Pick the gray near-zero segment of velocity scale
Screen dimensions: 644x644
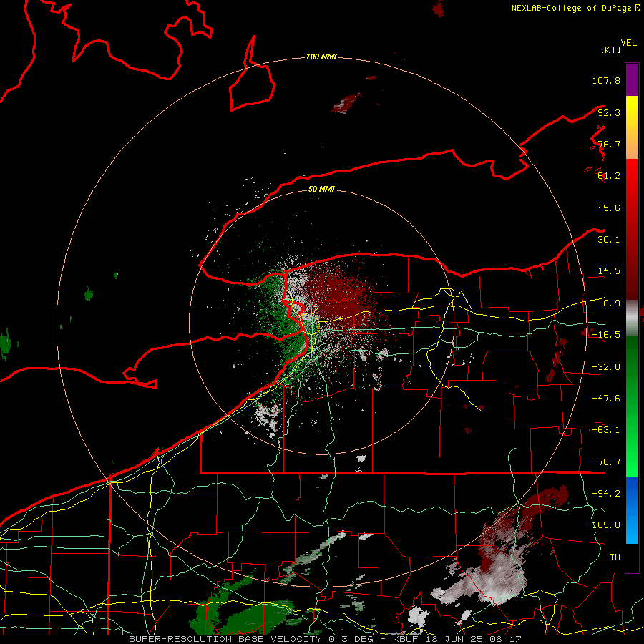(632, 318)
